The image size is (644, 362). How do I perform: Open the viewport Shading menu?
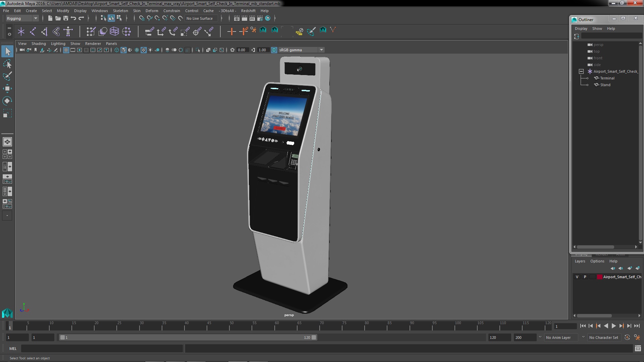tap(39, 44)
